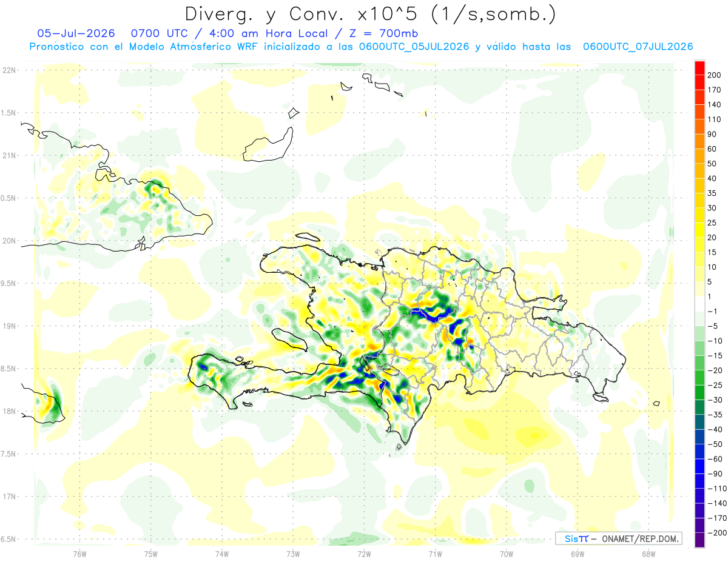Image resolution: width=728 pixels, height=562 pixels.
Task: Click the colorbar label "-25"
Action: pos(715,384)
